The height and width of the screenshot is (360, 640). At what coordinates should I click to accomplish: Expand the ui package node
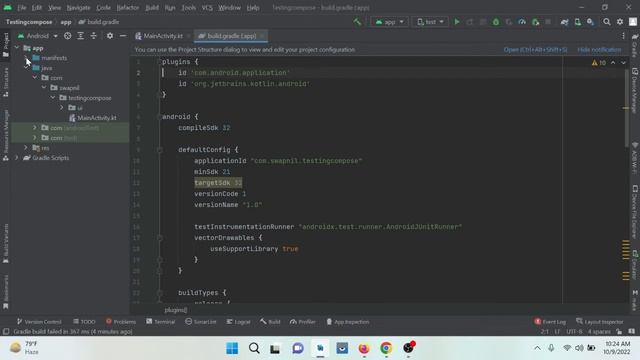tap(62, 108)
